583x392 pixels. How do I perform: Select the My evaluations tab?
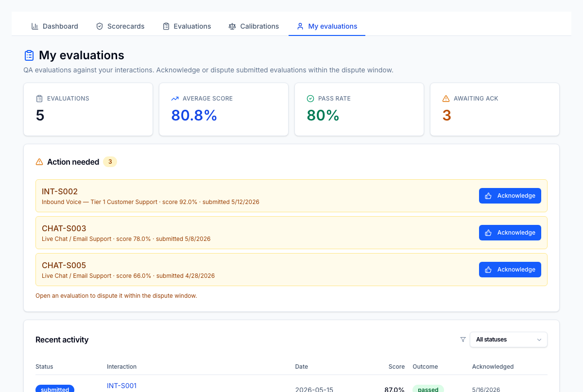tap(327, 26)
